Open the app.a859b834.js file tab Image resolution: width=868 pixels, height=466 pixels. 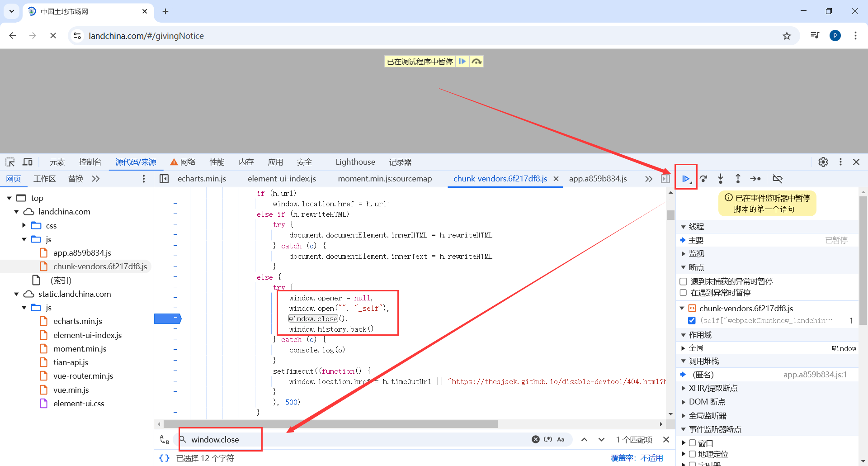coord(598,179)
